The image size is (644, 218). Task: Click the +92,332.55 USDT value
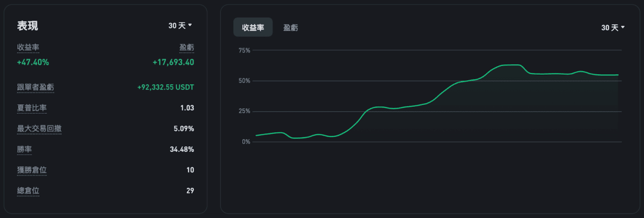166,87
